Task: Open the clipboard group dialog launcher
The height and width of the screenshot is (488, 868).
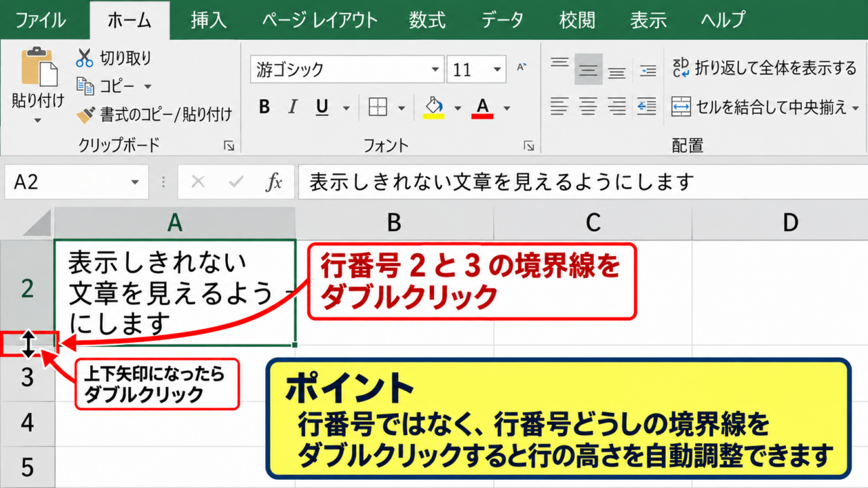Action: pyautogui.click(x=229, y=145)
